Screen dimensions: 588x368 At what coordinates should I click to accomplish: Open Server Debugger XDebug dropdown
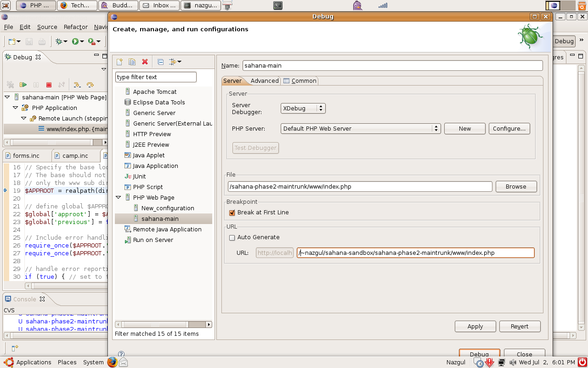(x=303, y=109)
